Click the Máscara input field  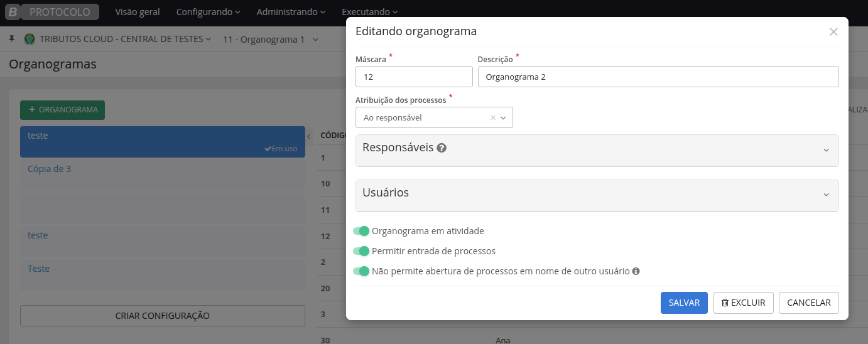click(x=414, y=77)
